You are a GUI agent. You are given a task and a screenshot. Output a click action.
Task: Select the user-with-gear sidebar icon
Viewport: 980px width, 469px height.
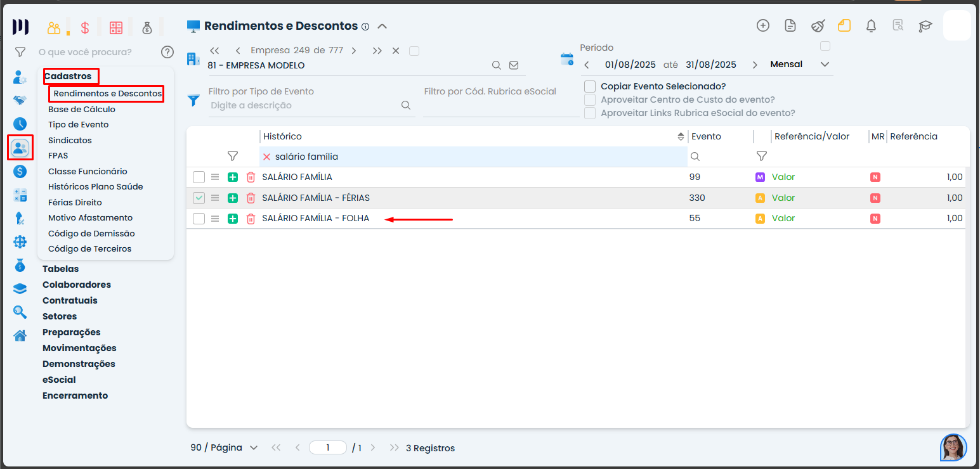coord(20,78)
